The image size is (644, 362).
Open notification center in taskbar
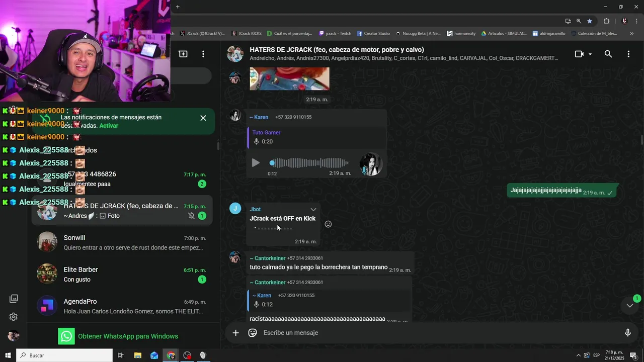(x=633, y=355)
